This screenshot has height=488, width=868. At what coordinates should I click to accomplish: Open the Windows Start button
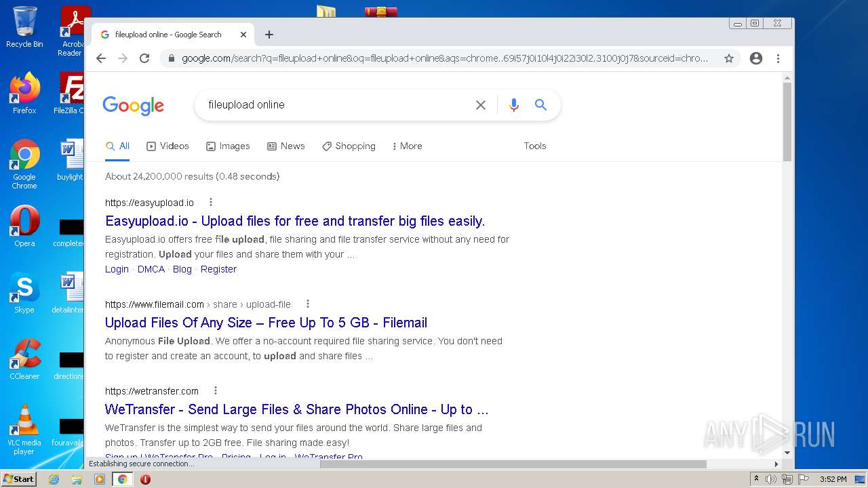19,479
